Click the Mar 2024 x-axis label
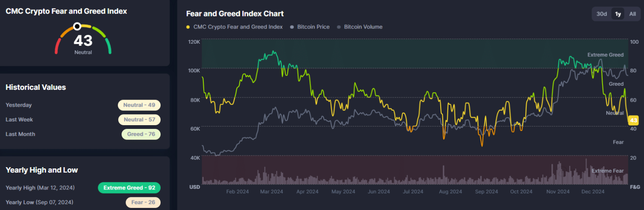The height and width of the screenshot is (210, 644). 271,192
